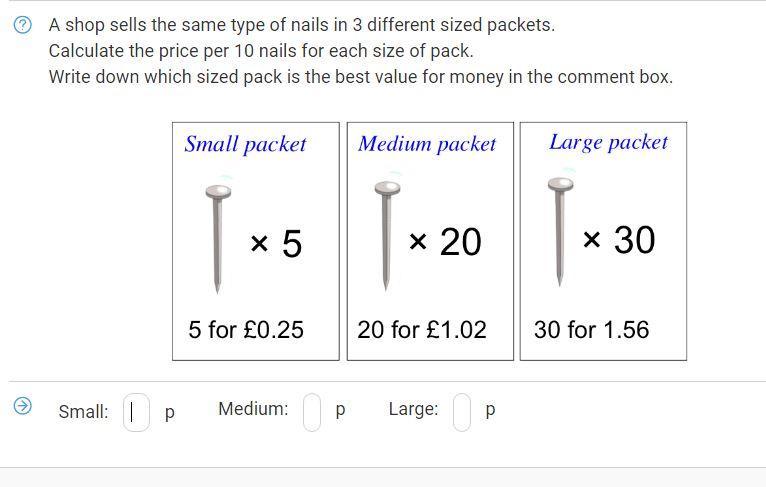Click the arrow icon beside the answer row
Screen dimensions: 766x487
(22, 405)
